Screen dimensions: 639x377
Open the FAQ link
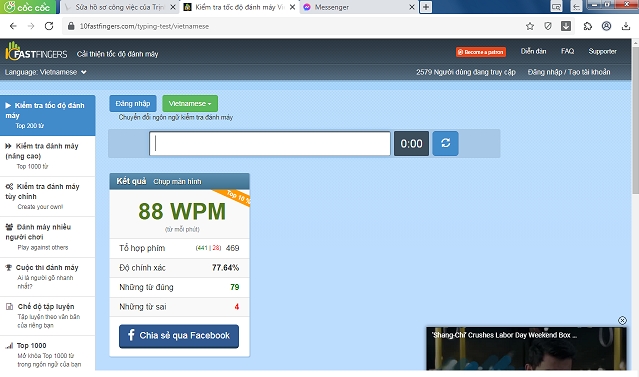click(x=567, y=51)
